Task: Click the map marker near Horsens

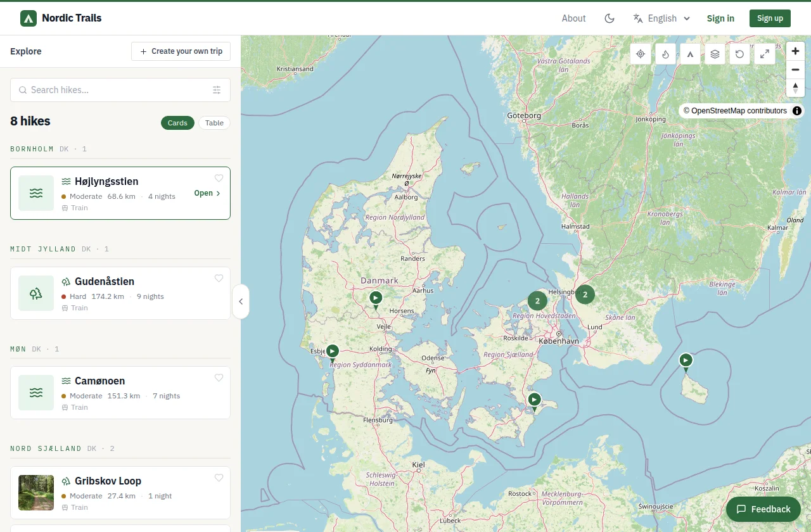Action: click(x=376, y=300)
